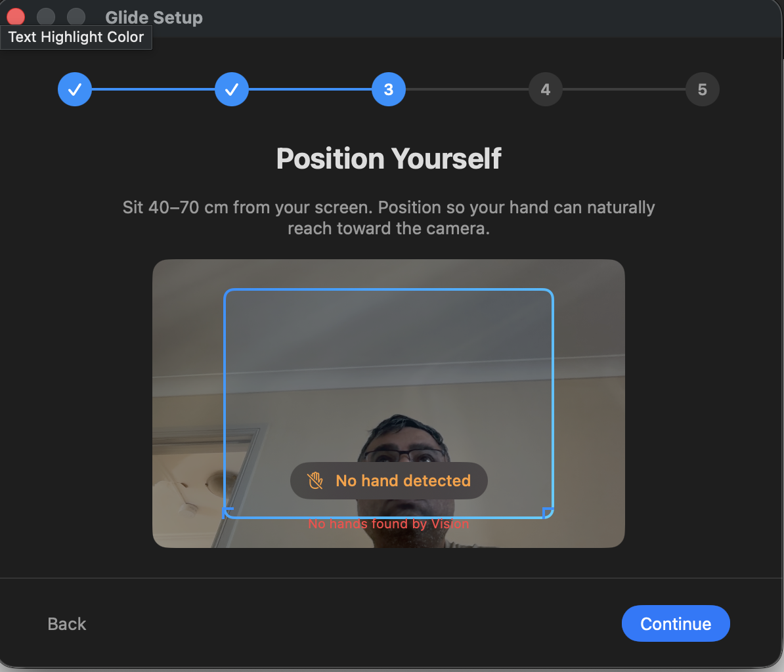Click the Glide Setup window title
This screenshot has height=672, width=784.
tap(154, 18)
